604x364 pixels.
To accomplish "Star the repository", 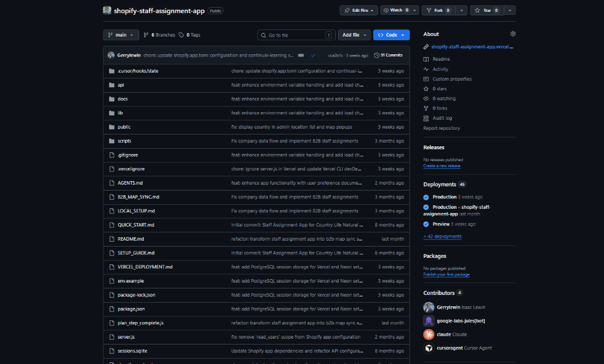I will pos(487,11).
